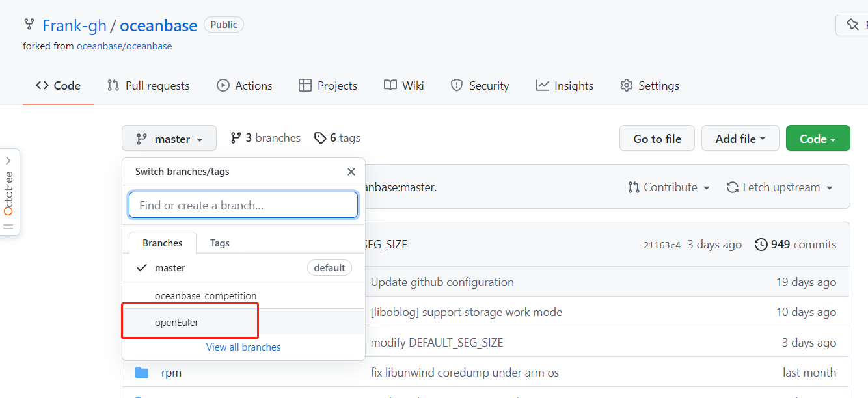Open commit 'modify DEFAULT_SEG_SIZE'

click(x=437, y=343)
